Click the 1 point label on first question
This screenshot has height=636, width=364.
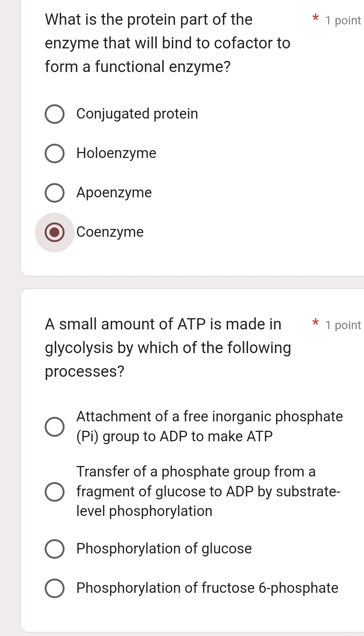[342, 20]
